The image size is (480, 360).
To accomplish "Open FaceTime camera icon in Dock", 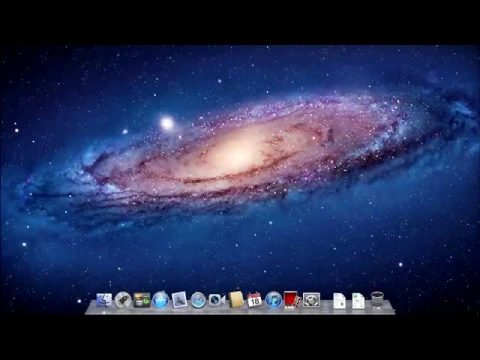I will click(217, 300).
